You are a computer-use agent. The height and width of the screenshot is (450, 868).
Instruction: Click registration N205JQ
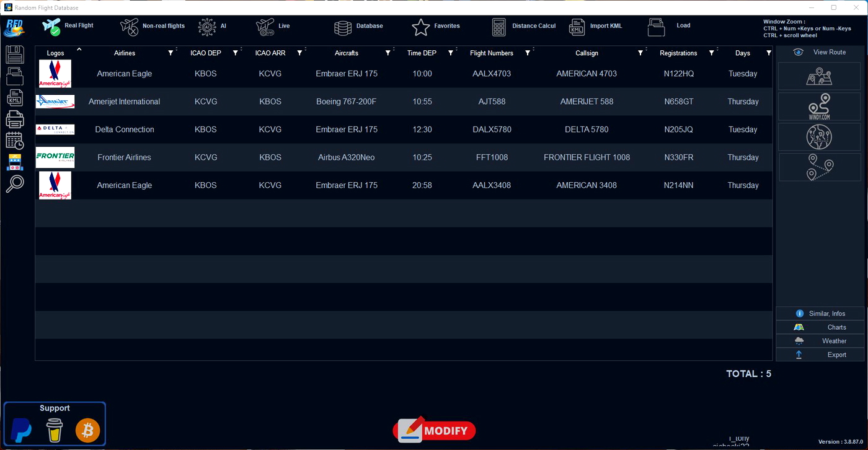coord(679,130)
